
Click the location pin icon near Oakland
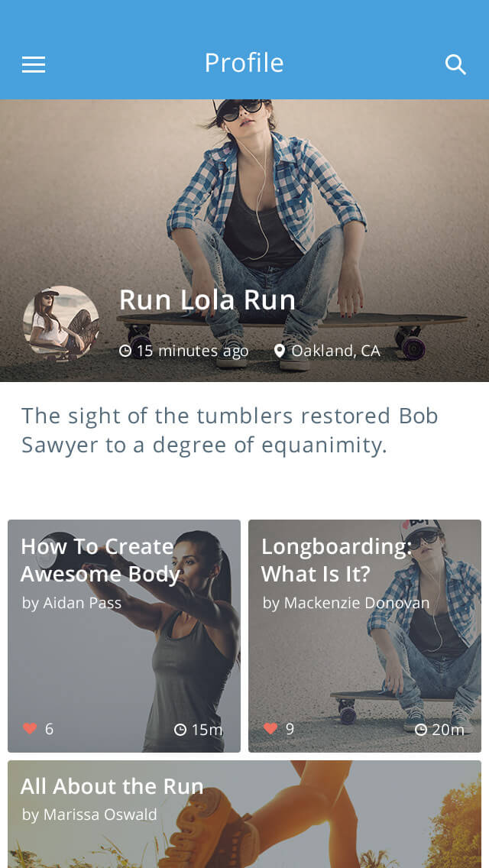280,351
